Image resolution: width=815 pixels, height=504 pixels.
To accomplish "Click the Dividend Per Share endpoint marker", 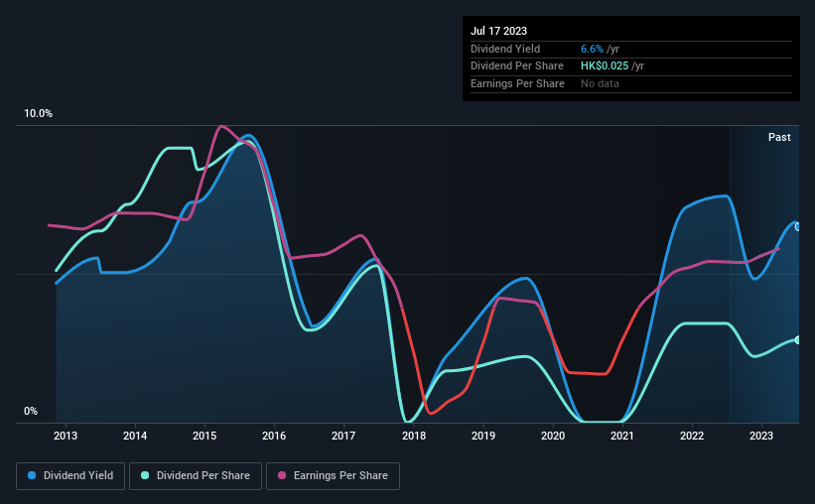I will pos(797,340).
